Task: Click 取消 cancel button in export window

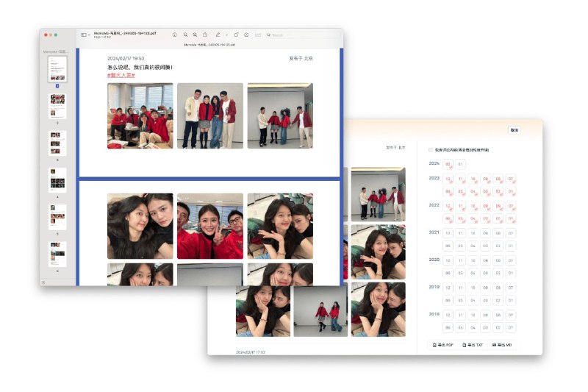Action: click(x=514, y=130)
